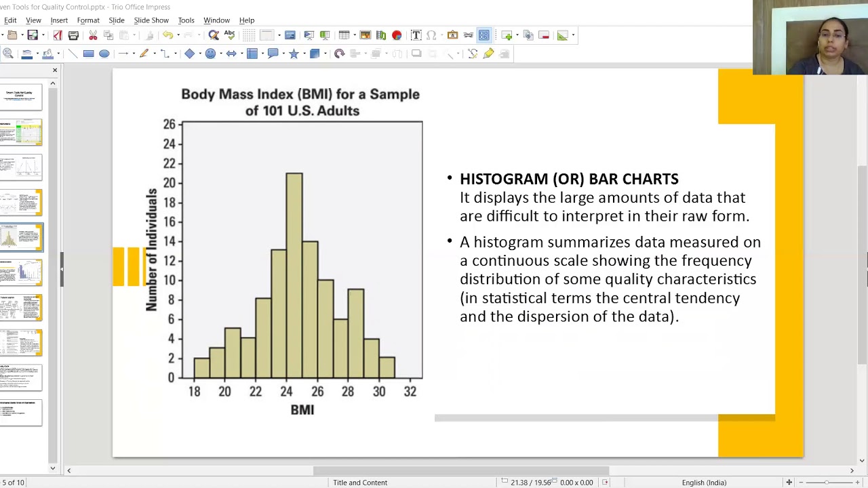Open the View menu

pyautogui.click(x=33, y=20)
